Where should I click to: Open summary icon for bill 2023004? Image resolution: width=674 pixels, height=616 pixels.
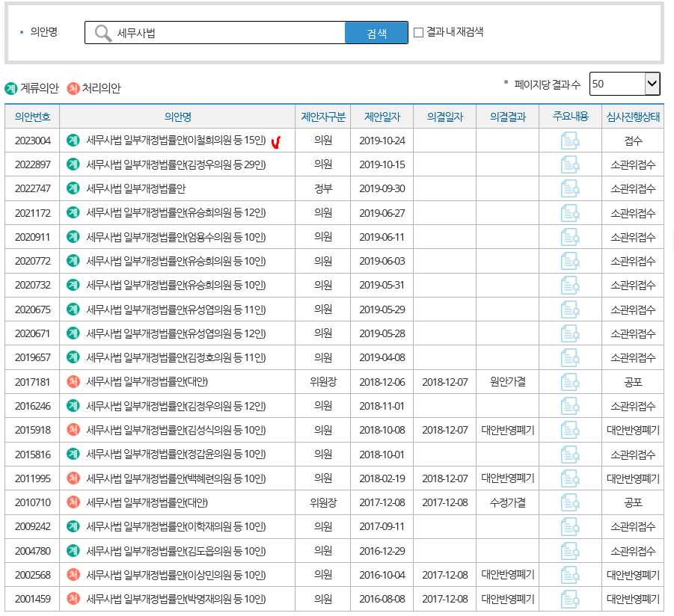(x=570, y=141)
